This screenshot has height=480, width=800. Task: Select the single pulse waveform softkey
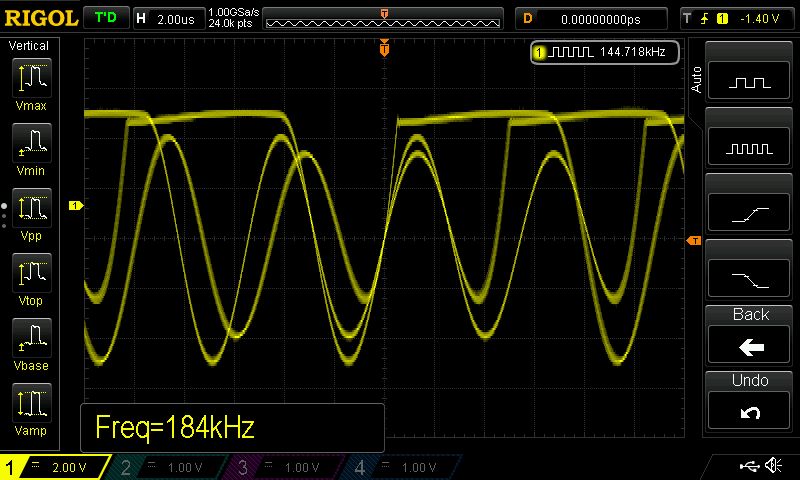pos(750,82)
